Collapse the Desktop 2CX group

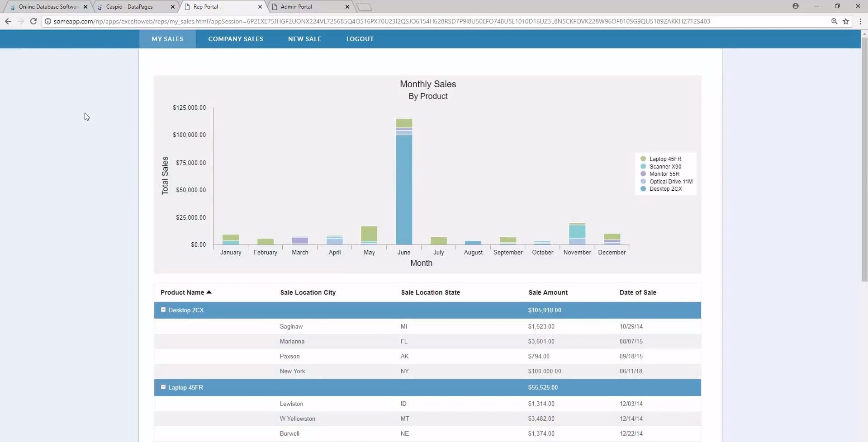[163, 310]
